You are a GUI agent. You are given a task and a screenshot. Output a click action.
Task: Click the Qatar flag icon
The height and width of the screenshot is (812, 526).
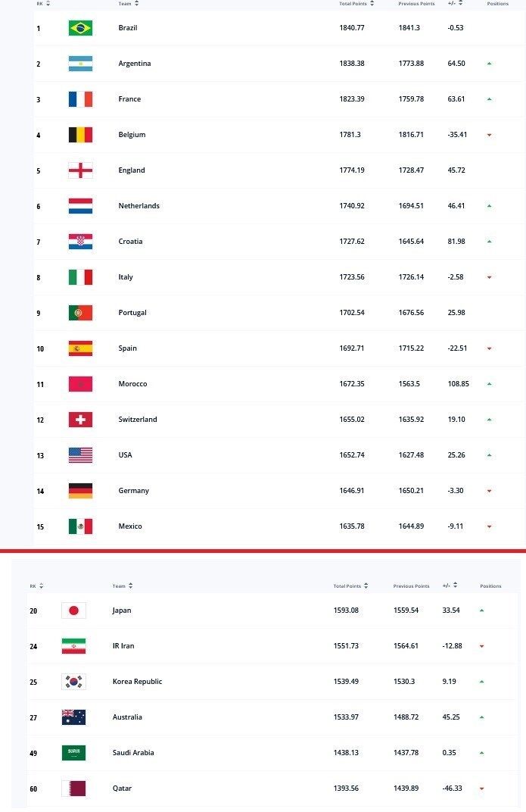(x=73, y=789)
